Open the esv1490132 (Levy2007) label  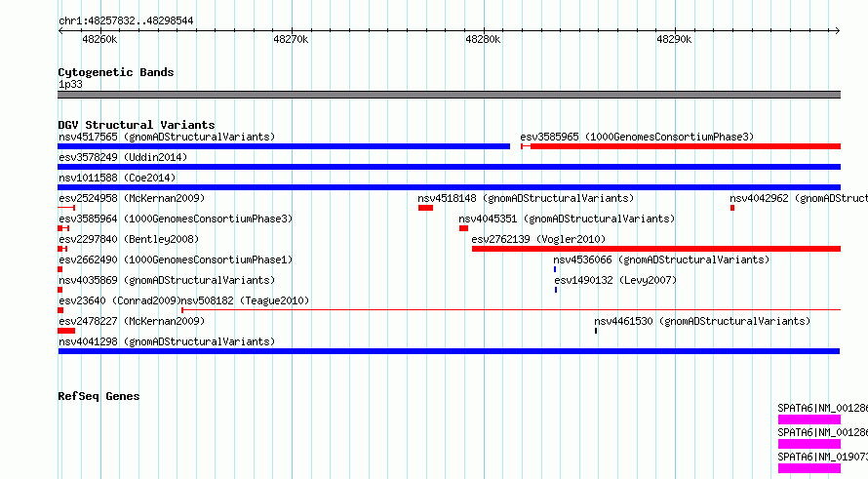pos(615,280)
